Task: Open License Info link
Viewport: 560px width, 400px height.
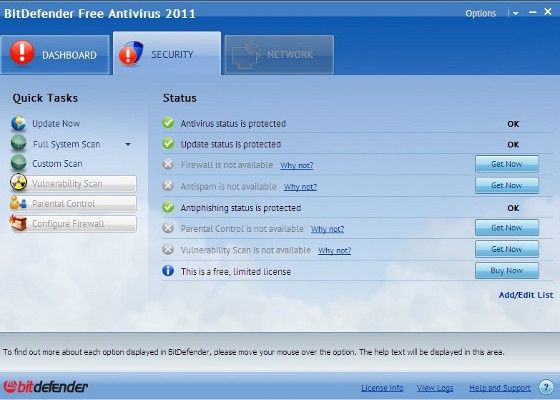Action: (x=382, y=388)
